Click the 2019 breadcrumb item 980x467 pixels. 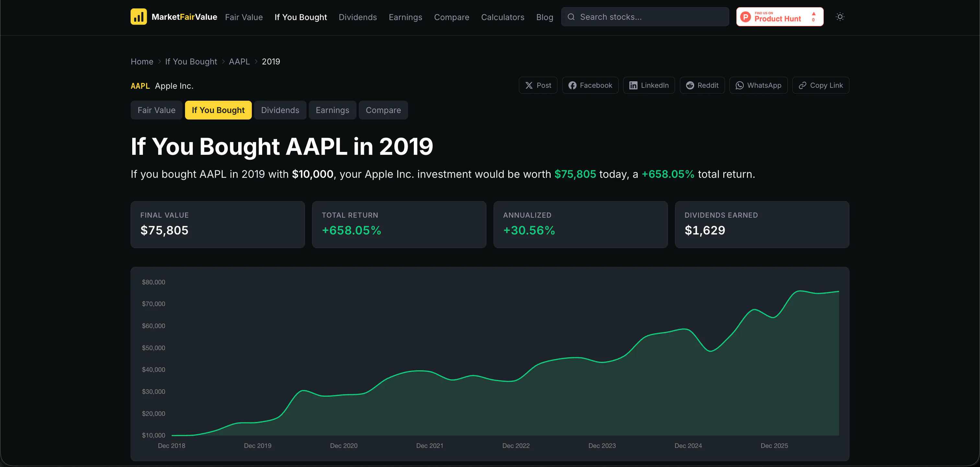(x=271, y=62)
